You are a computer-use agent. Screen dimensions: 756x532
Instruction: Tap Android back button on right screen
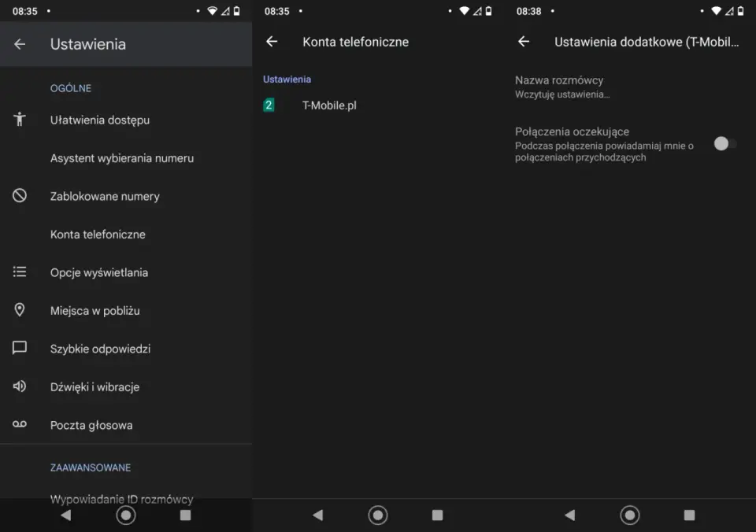(x=570, y=515)
